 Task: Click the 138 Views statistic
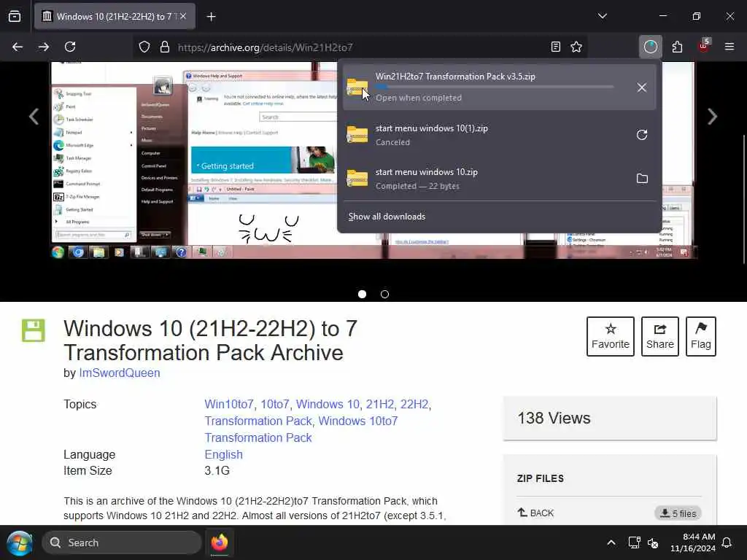pyautogui.click(x=554, y=418)
